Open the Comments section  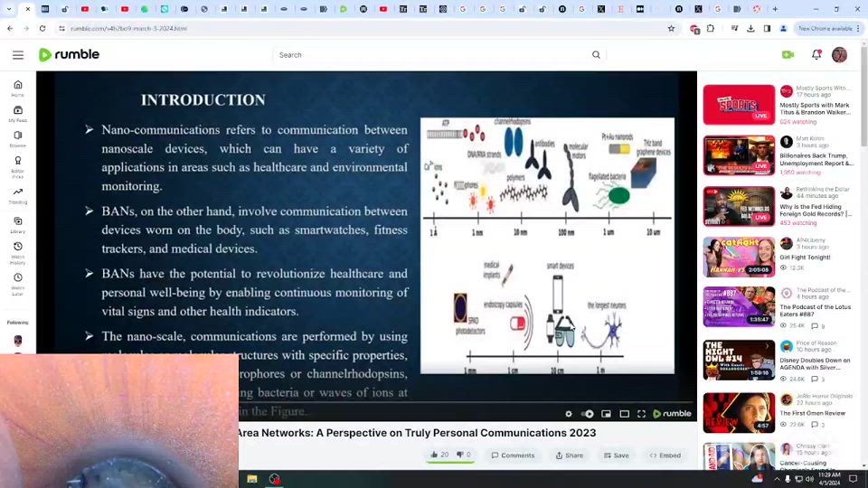[513, 455]
